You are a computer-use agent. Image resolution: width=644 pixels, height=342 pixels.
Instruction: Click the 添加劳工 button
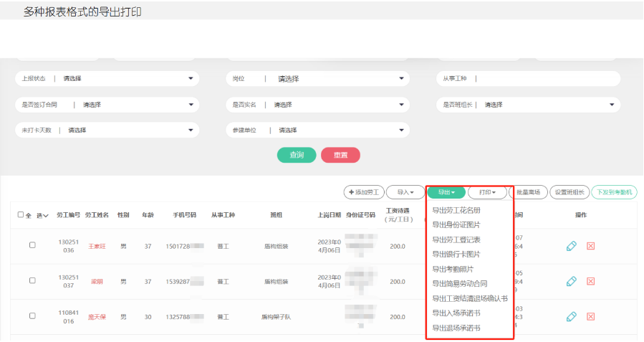pos(363,192)
